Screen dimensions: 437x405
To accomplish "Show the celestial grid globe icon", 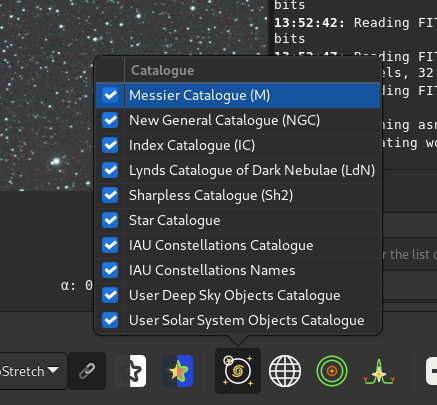I will (x=285, y=371).
